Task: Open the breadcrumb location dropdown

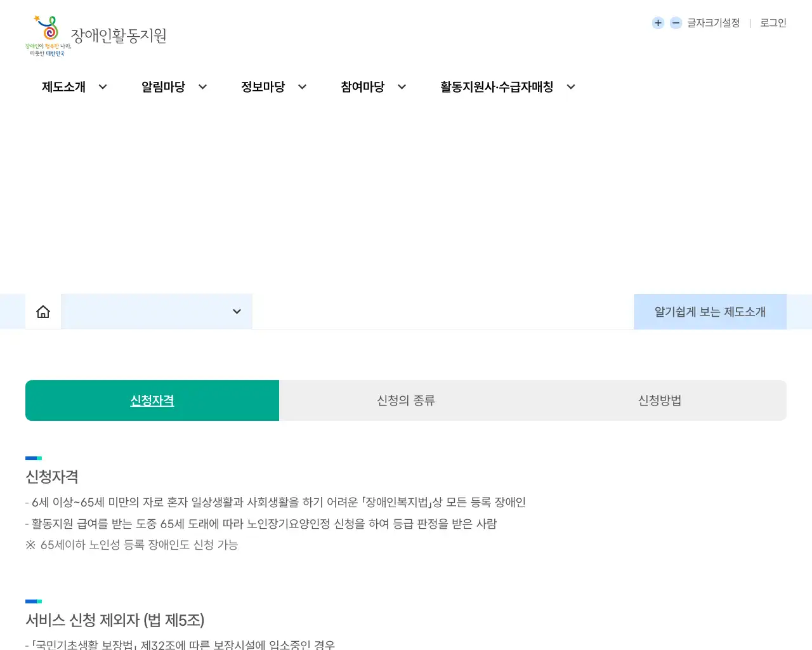Action: tap(237, 312)
